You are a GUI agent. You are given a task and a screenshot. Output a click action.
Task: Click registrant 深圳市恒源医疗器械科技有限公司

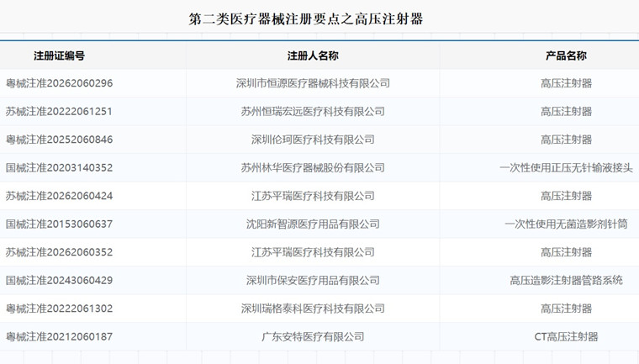(313, 83)
